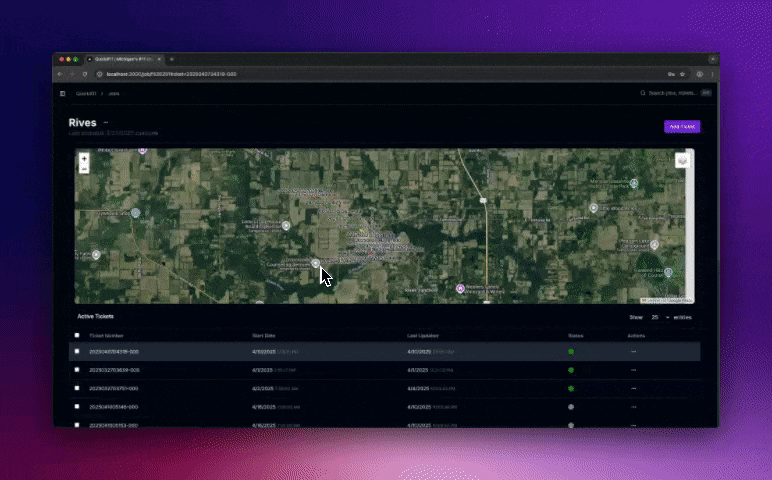Close the QuickRT browser tab
The image size is (772, 480).
point(159,59)
